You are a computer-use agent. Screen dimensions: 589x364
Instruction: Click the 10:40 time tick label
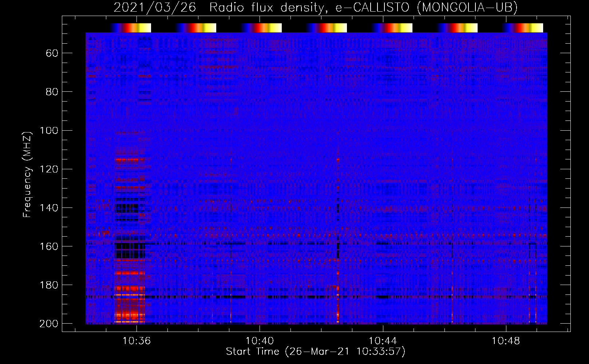(x=260, y=341)
